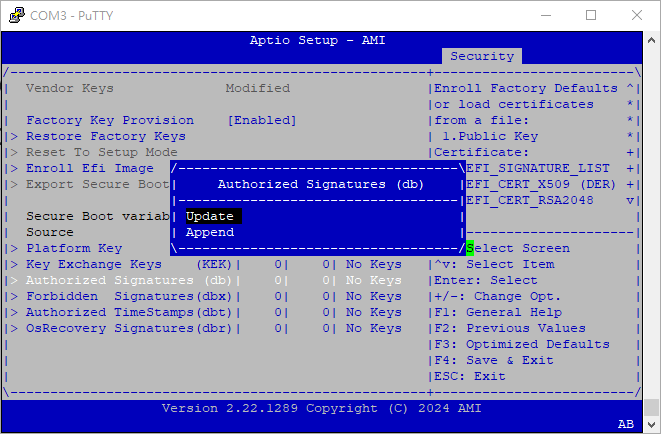This screenshot has width=661, height=434.
Task: Open Authorized Signatures (db) row
Action: (x=129, y=280)
